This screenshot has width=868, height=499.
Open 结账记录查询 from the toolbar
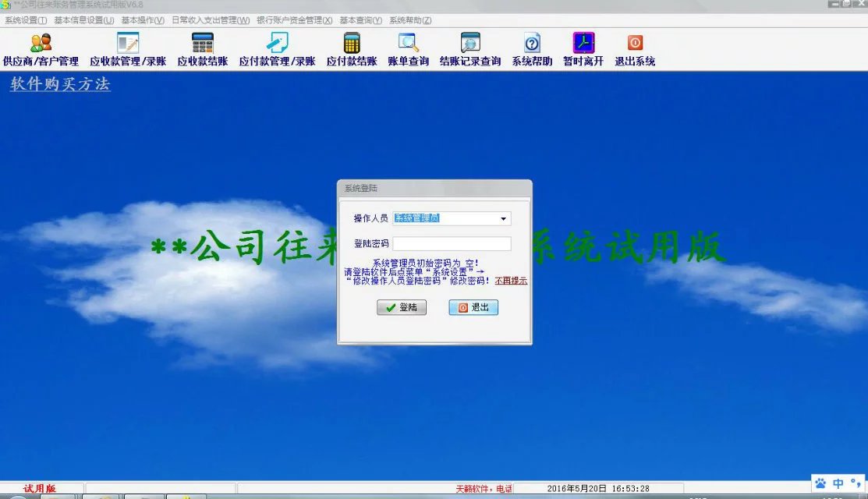coord(469,48)
